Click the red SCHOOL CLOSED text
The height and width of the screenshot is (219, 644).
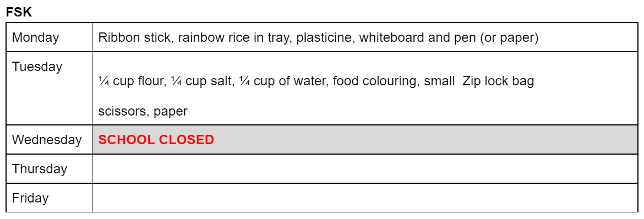[x=156, y=140]
